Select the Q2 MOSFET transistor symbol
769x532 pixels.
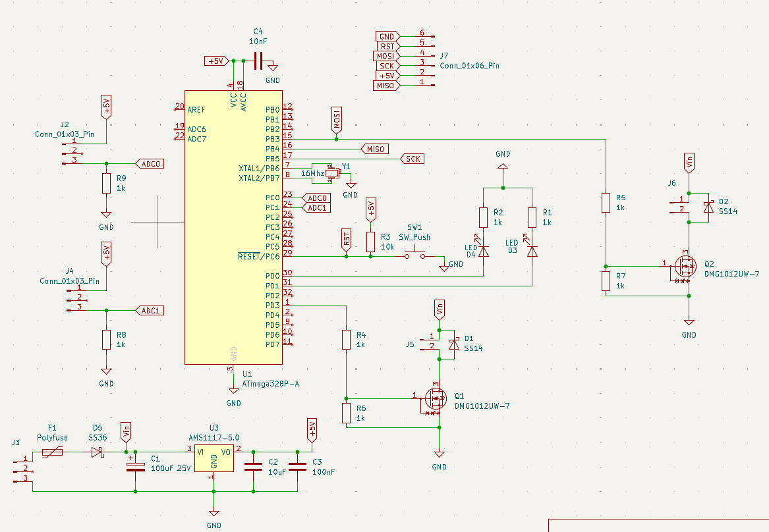[685, 266]
